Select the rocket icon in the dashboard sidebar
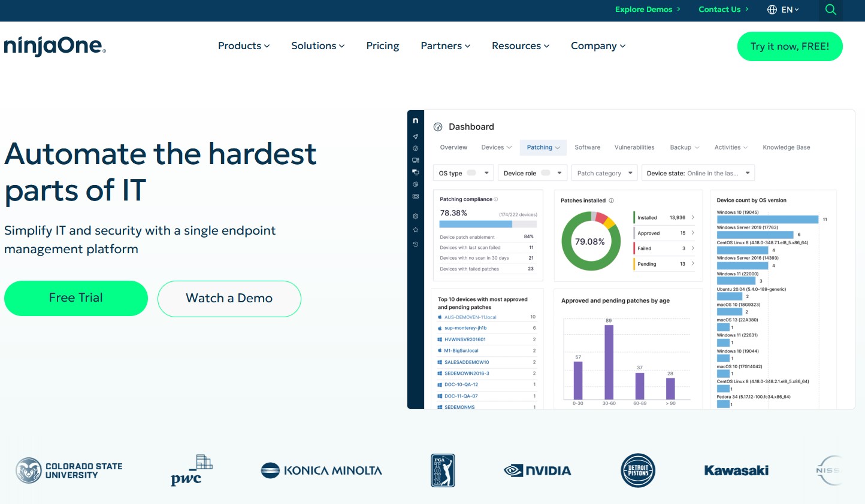Image resolution: width=865 pixels, height=504 pixels. point(415,136)
